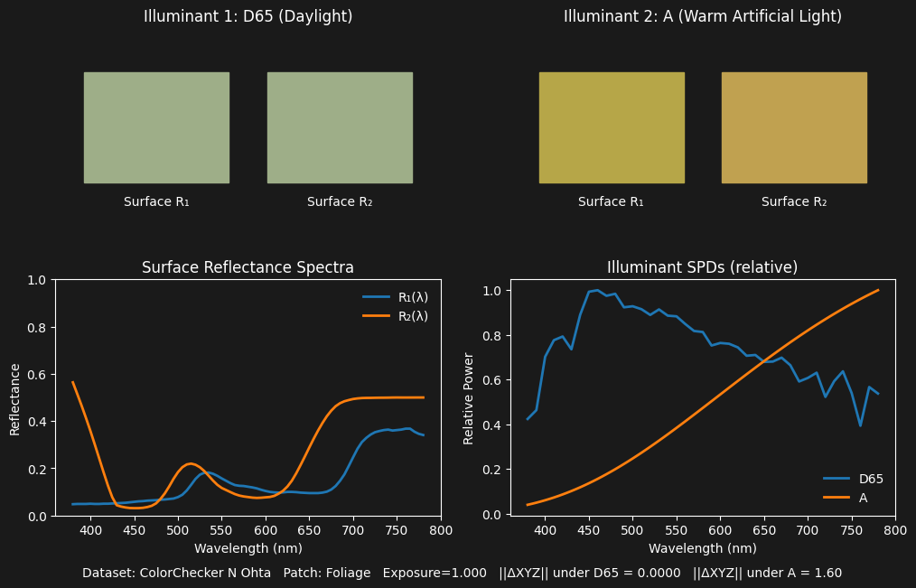916x588 pixels.
Task: Select the 'Relative Power' y-axis label
Action: pos(469,398)
